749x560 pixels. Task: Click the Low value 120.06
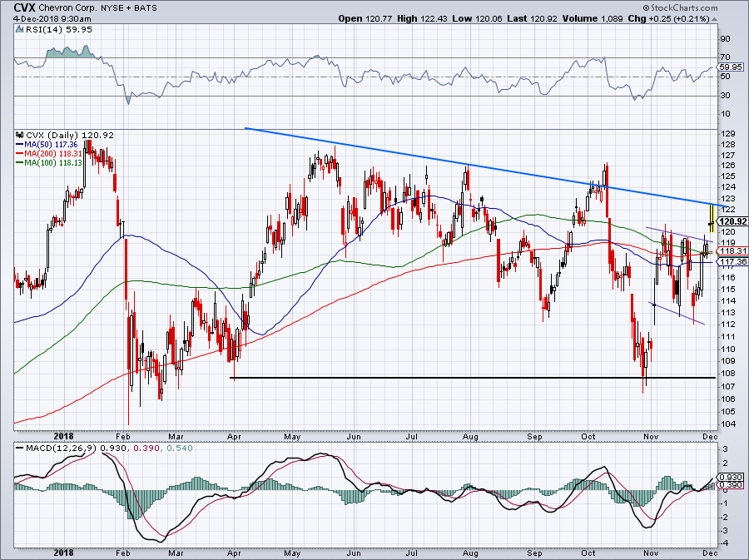click(489, 18)
